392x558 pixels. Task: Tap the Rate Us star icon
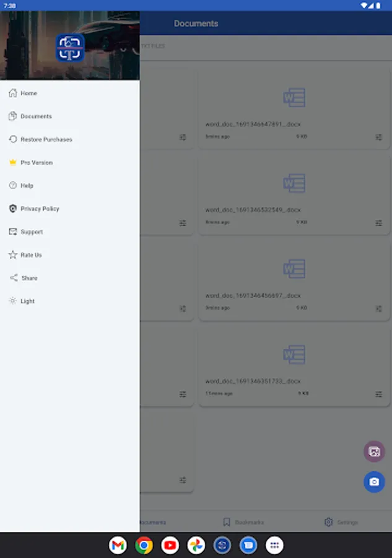(13, 255)
